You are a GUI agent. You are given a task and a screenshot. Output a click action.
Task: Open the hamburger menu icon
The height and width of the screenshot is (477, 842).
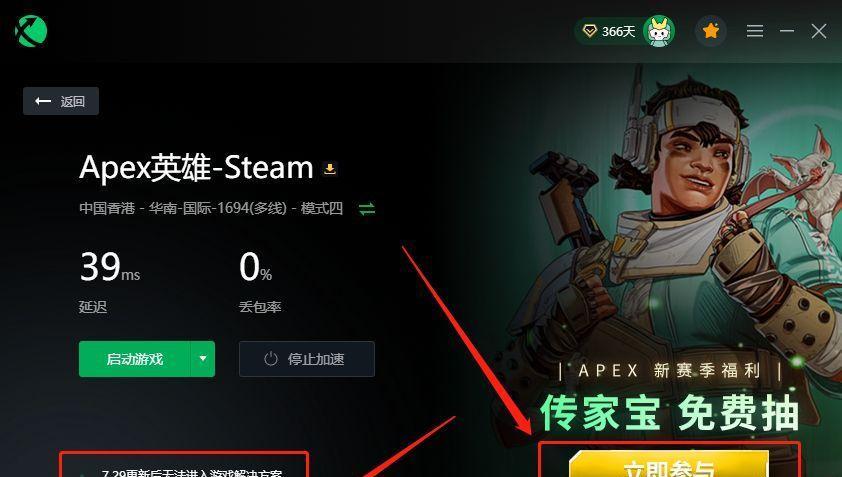pos(754,31)
